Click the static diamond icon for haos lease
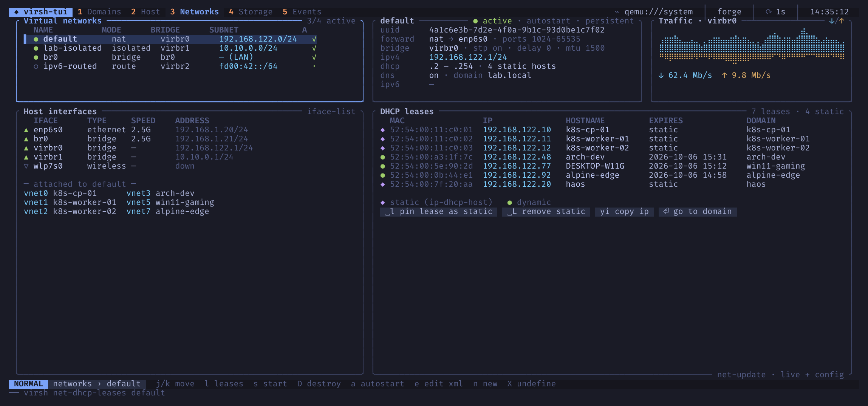Screen dimensions: 868x406 click(382, 184)
